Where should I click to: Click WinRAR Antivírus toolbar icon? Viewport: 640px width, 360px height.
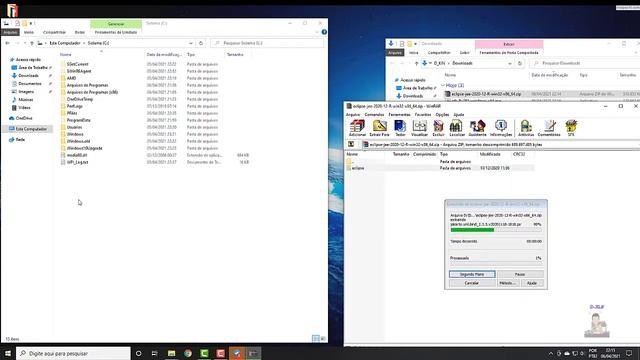coord(526,128)
